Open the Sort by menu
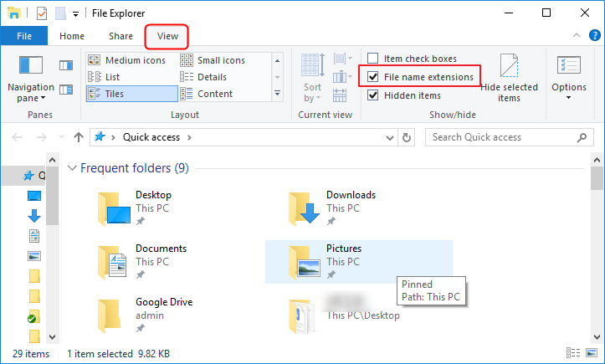The width and height of the screenshot is (605, 364). point(312,79)
